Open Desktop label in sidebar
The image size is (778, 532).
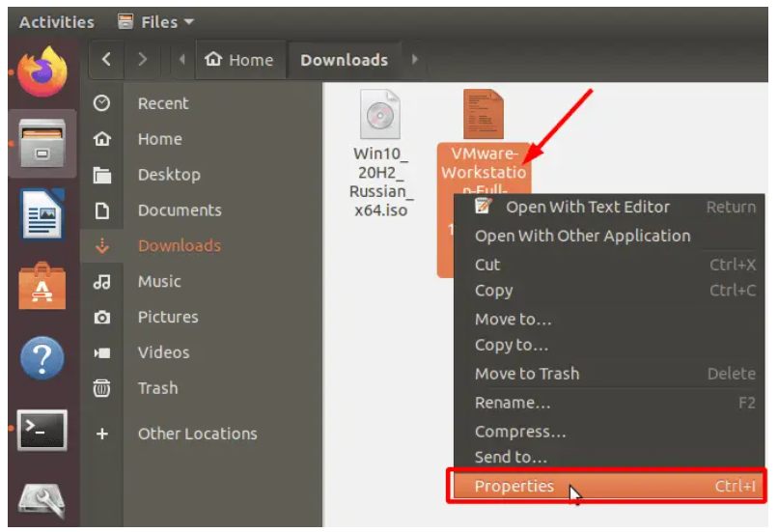pos(169,175)
